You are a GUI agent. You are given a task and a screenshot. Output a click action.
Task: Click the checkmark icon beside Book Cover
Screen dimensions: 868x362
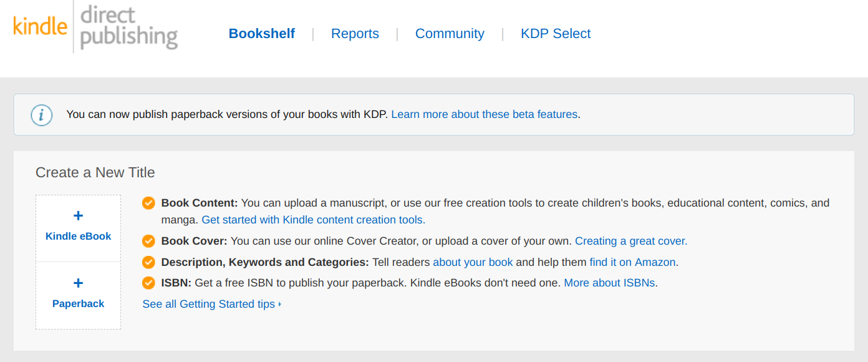[x=148, y=241]
